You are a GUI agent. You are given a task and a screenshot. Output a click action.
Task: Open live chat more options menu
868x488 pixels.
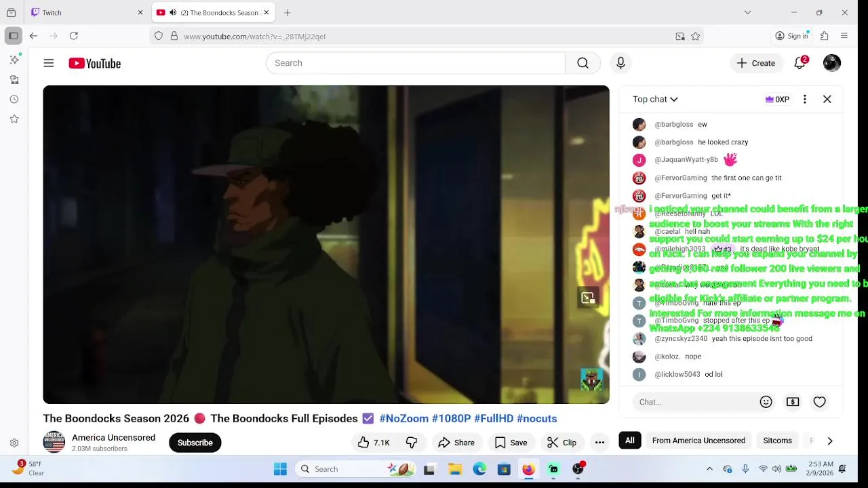click(x=805, y=99)
